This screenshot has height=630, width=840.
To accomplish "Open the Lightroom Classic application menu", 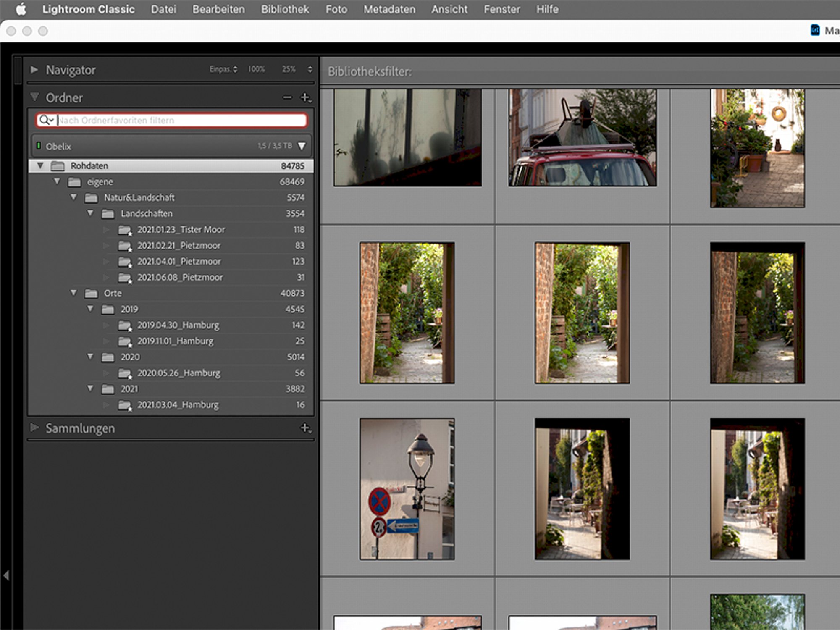I will (x=88, y=9).
